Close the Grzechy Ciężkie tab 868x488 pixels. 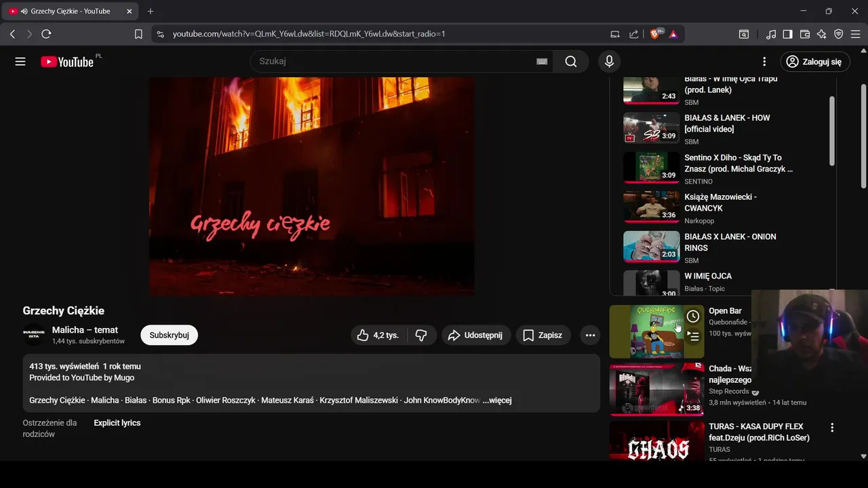[x=130, y=12]
